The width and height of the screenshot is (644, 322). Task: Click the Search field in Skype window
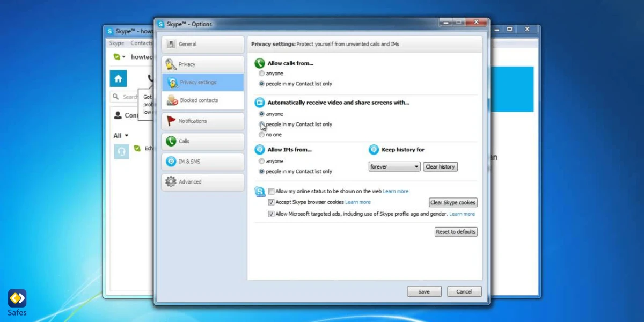pos(125,97)
